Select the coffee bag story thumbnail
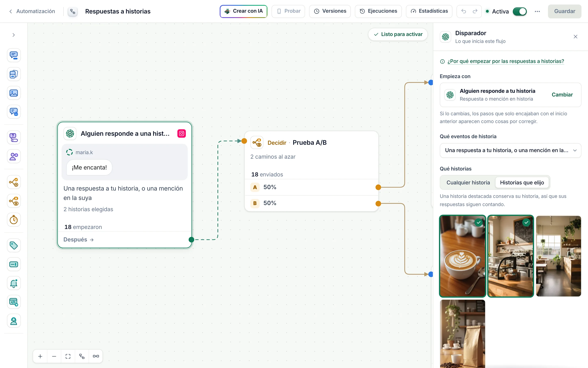The height and width of the screenshot is (368, 588). point(462,334)
